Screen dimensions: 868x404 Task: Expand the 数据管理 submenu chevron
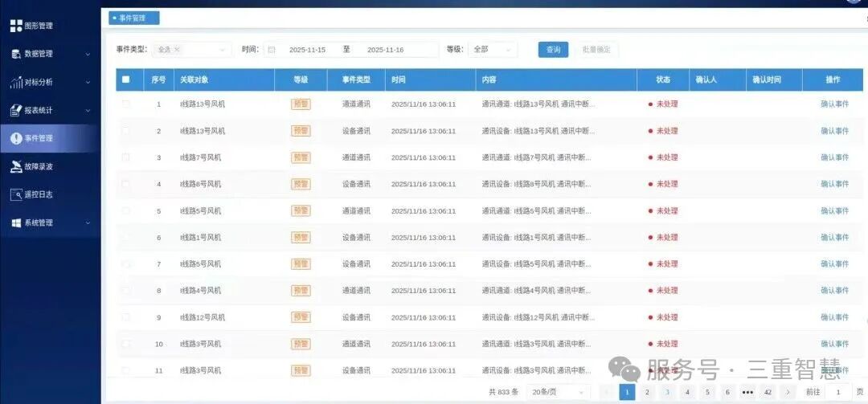click(88, 55)
